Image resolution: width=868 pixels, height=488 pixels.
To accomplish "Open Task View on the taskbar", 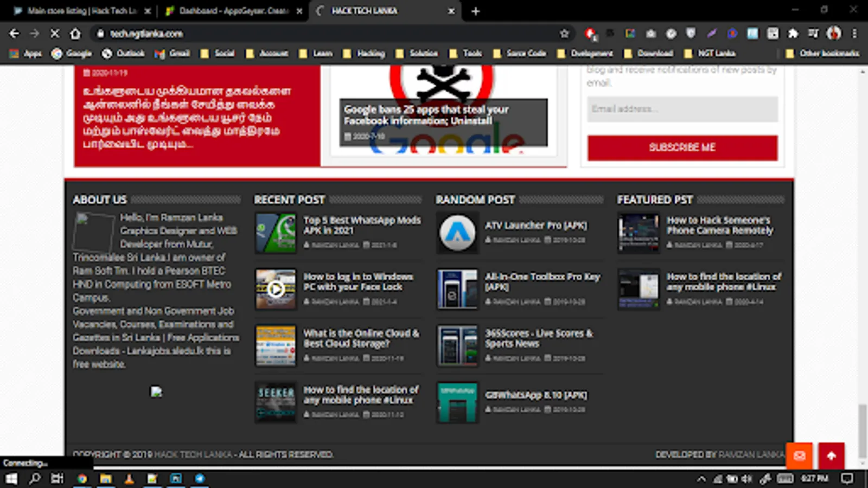I will (x=57, y=478).
